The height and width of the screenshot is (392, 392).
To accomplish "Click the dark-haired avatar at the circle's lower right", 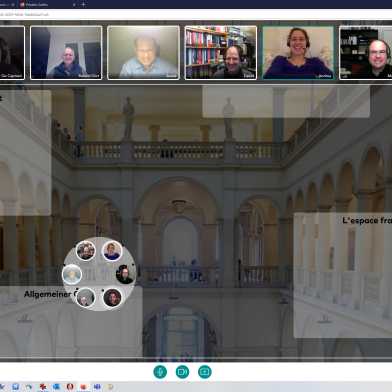I will pyautogui.click(x=112, y=298).
